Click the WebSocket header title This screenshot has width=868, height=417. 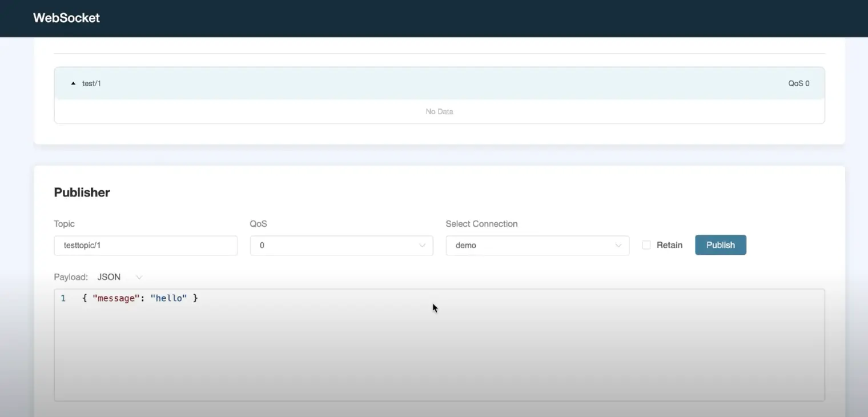[66, 18]
